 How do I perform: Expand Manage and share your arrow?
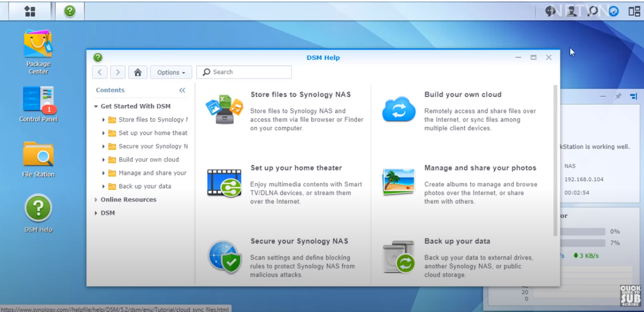point(103,173)
